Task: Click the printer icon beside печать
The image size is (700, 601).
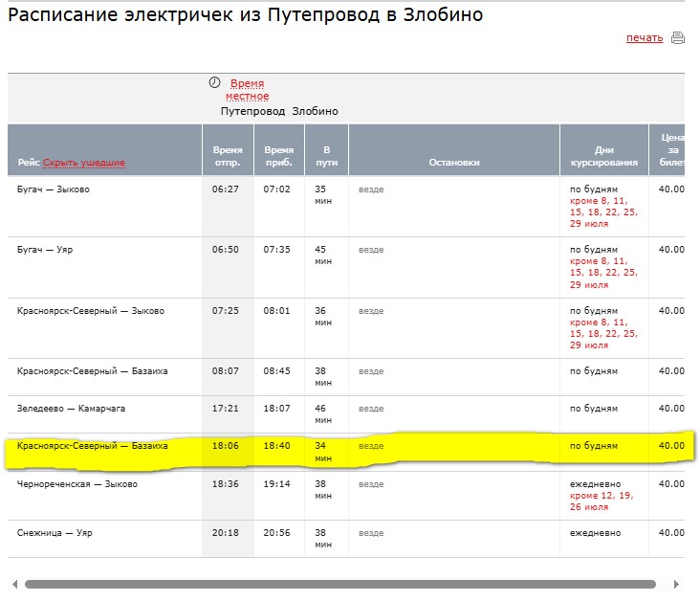Action: [678, 38]
